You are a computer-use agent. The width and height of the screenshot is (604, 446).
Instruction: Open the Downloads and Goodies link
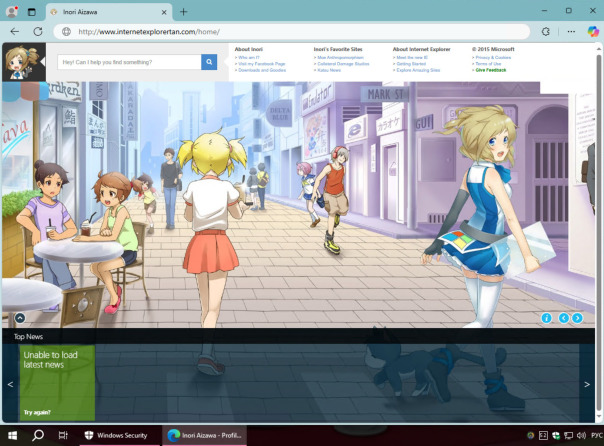click(261, 70)
